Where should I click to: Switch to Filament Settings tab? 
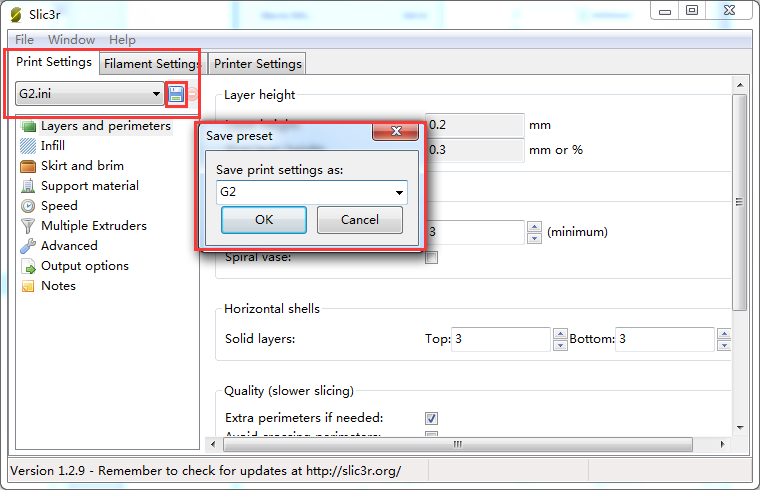pos(152,64)
